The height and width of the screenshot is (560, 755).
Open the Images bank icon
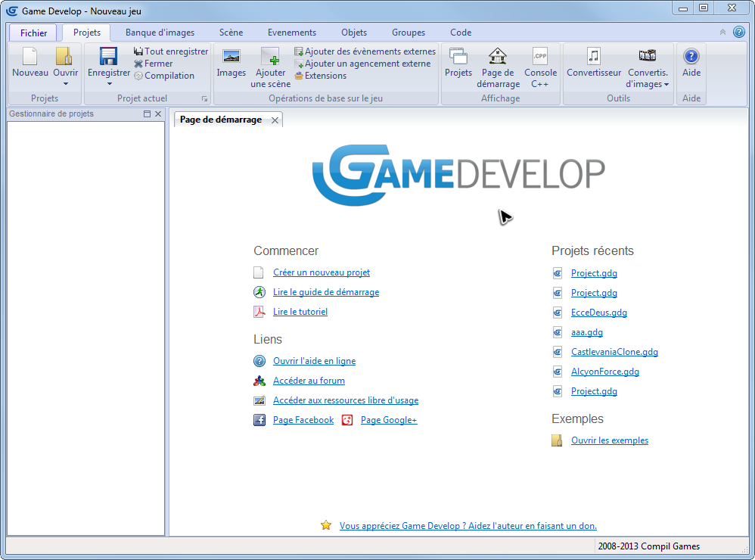click(x=231, y=56)
